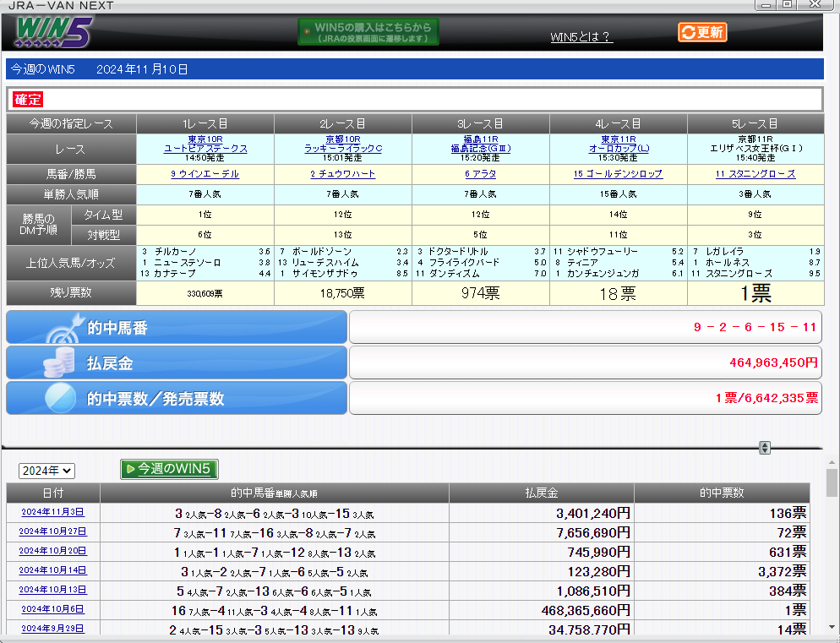Screen dimensions: 840x643
Task: Click the pane splitter handle
Action: pos(765,448)
